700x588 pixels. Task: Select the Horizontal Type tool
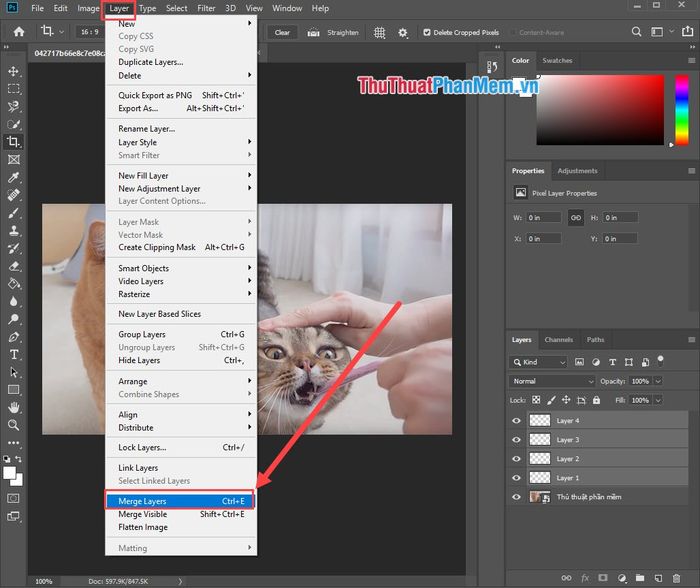13,354
